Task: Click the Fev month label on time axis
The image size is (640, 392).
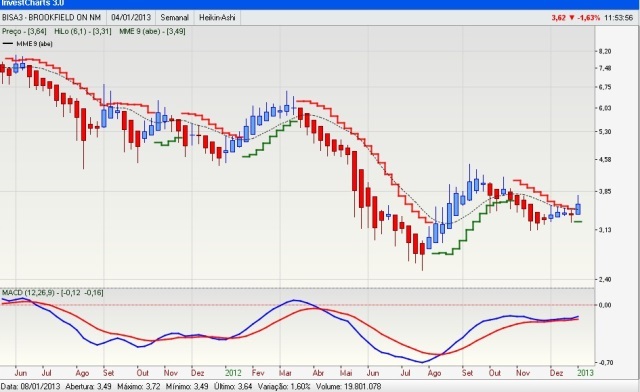Action: 258,373
